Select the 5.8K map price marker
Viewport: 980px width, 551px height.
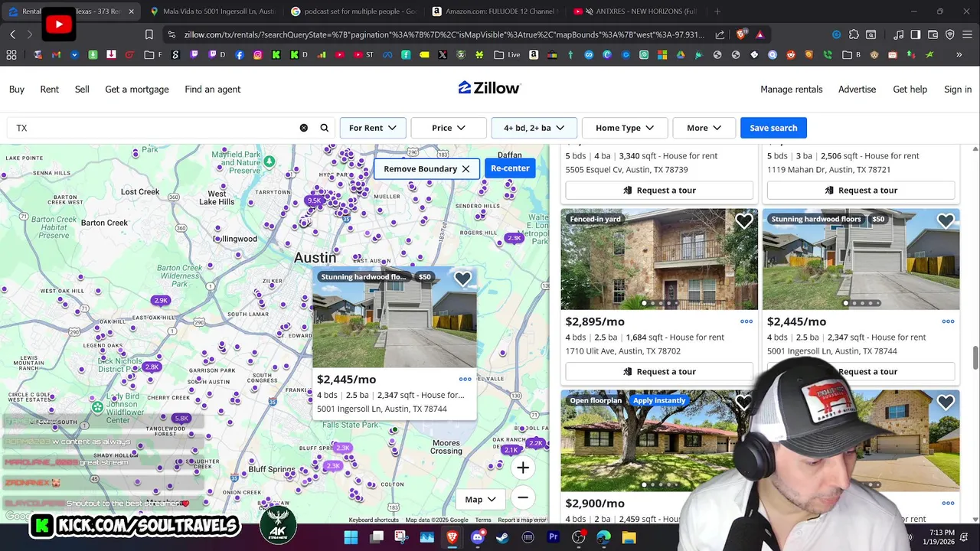click(x=181, y=419)
